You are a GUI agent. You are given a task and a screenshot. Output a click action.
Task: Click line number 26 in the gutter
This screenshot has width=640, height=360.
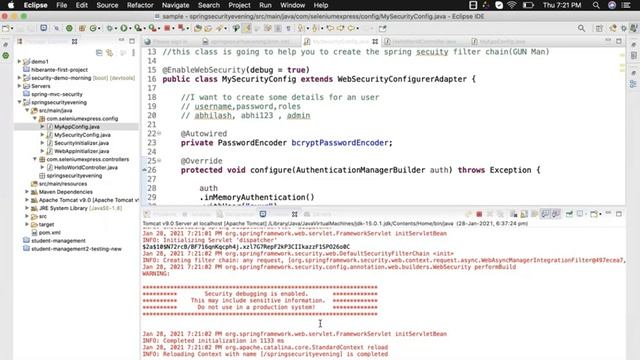(x=151, y=170)
